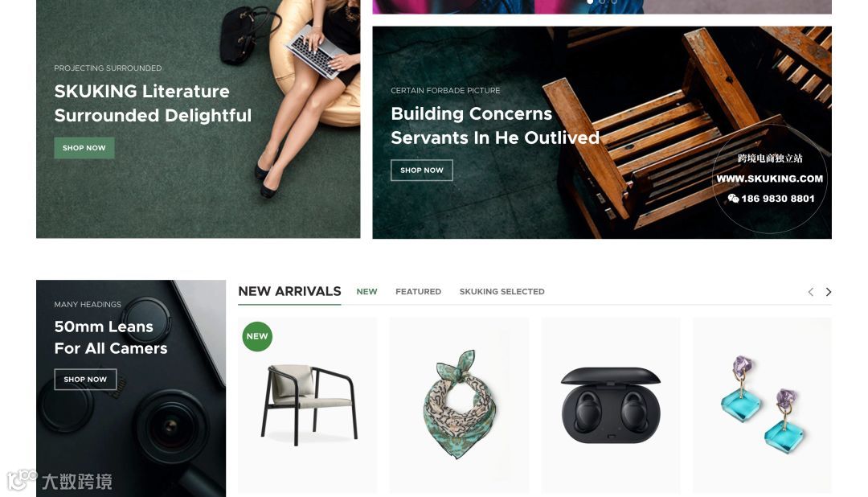Select the NEW tab
This screenshot has height=497, width=868.
366,291
